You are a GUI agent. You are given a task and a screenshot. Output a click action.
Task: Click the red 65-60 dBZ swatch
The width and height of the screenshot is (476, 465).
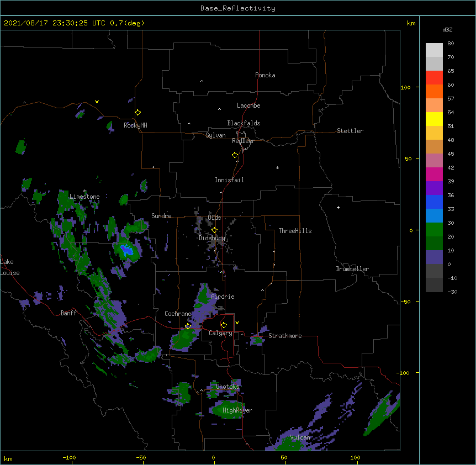point(434,78)
